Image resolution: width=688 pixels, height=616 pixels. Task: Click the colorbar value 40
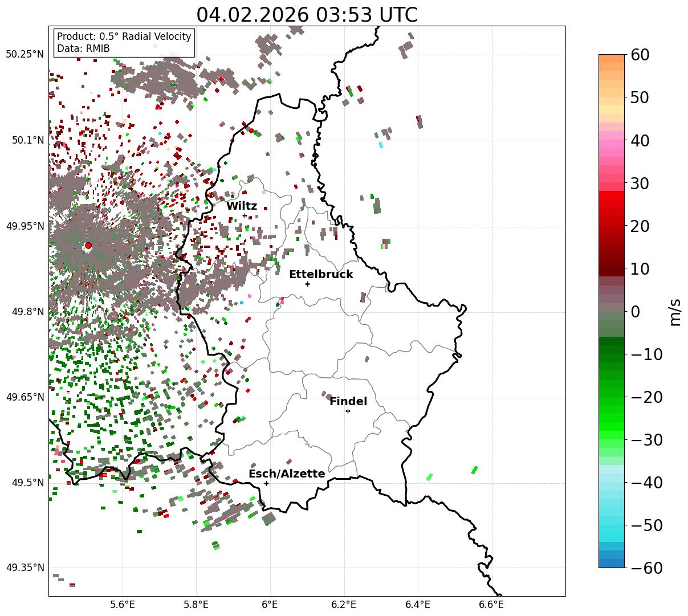coord(639,141)
